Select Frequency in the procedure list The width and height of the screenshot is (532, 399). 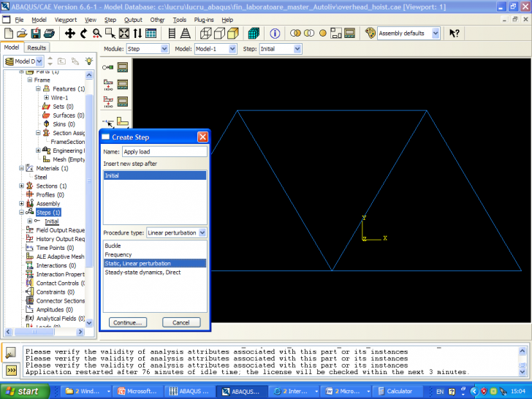[x=117, y=254]
